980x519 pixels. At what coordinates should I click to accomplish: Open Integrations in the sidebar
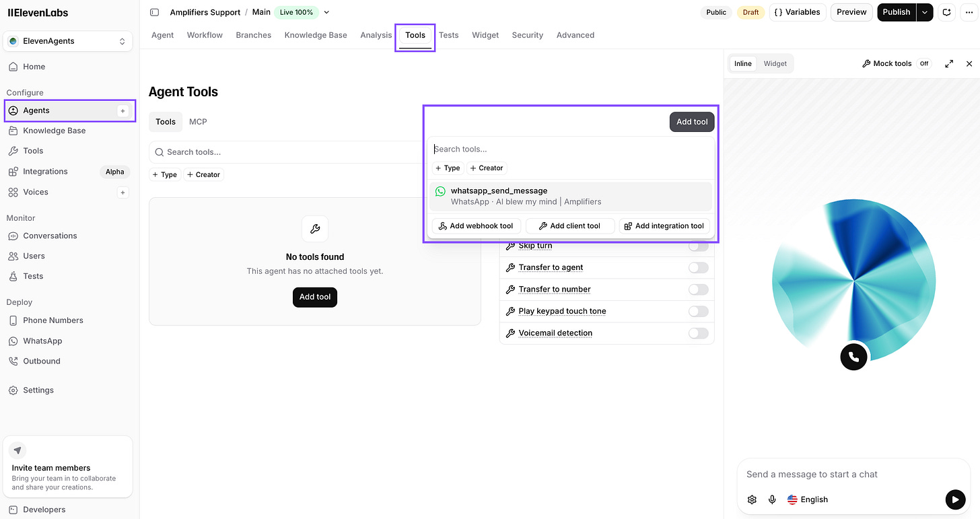(45, 172)
